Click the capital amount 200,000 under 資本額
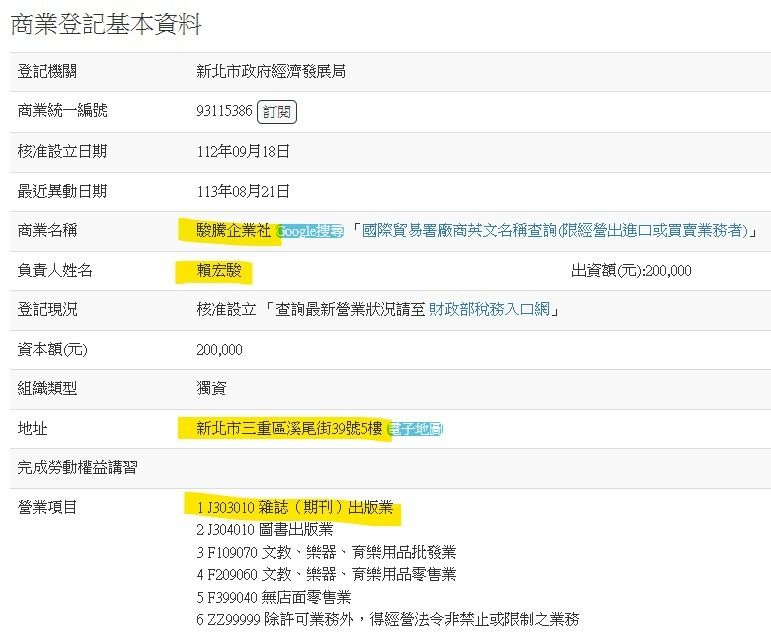This screenshot has height=640, width=771. tap(219, 349)
